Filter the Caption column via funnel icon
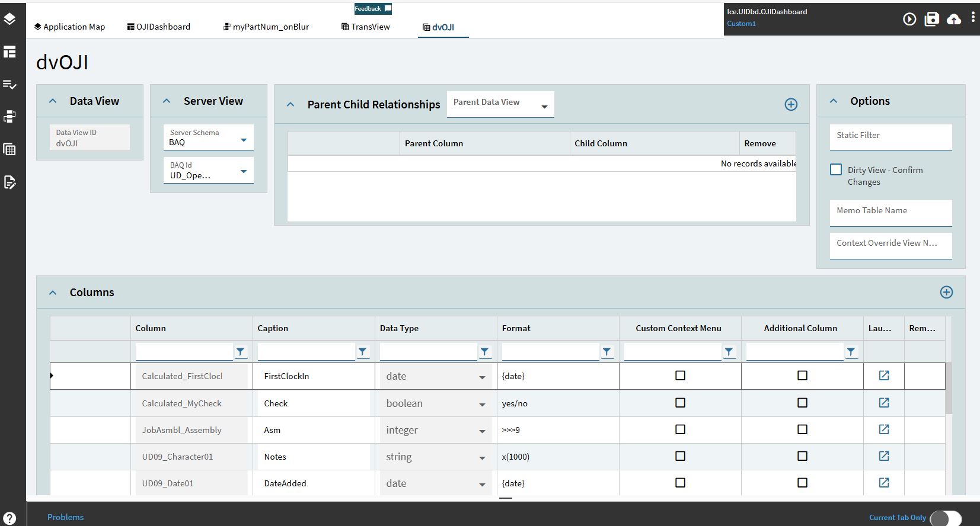Screen dimensions: 980x526 coord(362,352)
